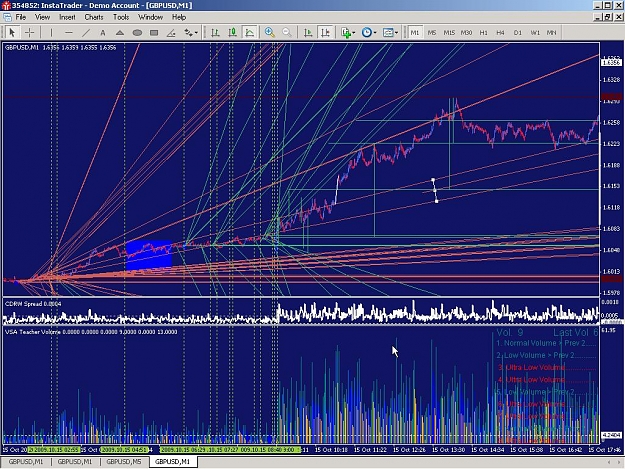Image resolution: width=625 pixels, height=469 pixels.
Task: Click the application icon in the menu bar
Action: [x=7, y=17]
